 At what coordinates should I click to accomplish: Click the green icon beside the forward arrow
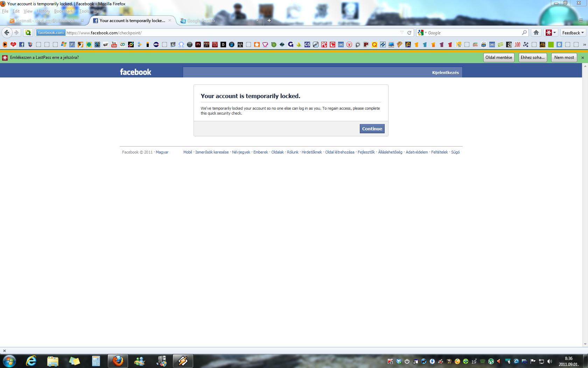(x=28, y=33)
